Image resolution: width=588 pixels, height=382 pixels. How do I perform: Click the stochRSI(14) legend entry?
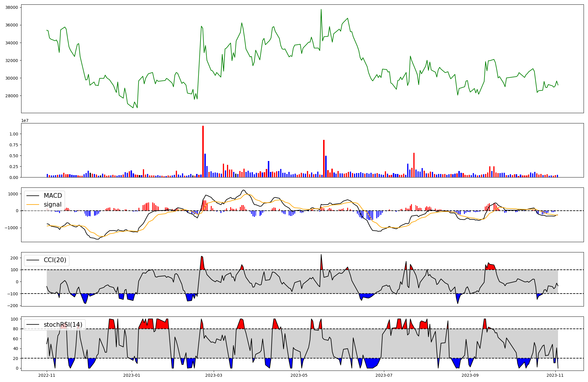pos(63,325)
